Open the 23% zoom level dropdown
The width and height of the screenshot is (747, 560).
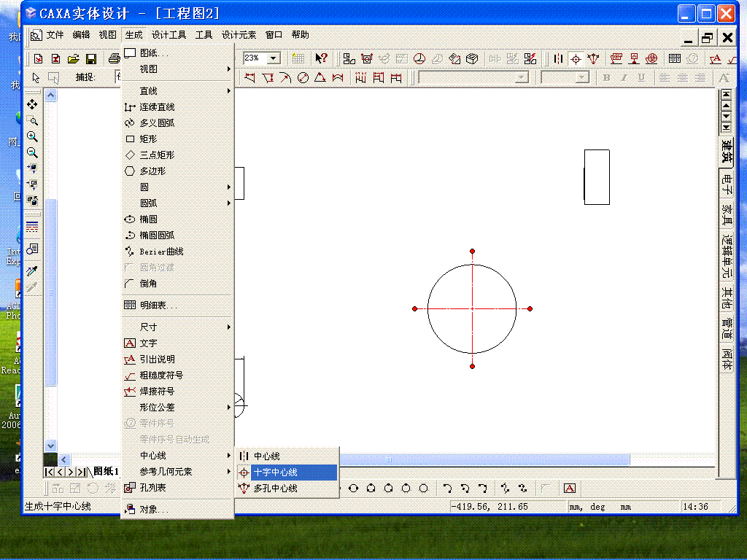coord(274,58)
